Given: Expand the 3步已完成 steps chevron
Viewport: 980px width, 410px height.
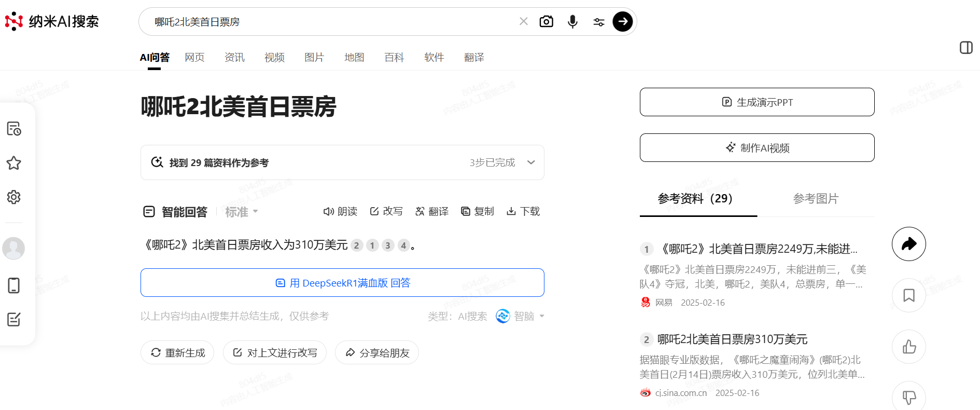Looking at the screenshot, I should 531,162.
